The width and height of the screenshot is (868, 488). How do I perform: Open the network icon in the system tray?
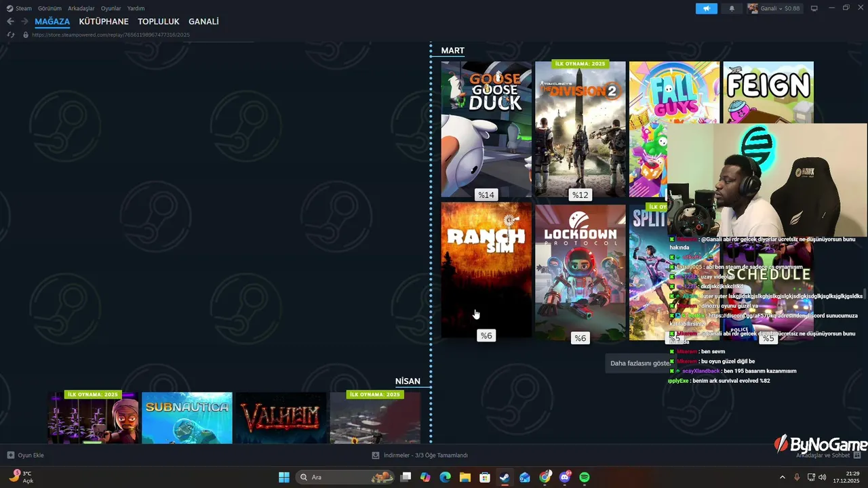tap(811, 477)
